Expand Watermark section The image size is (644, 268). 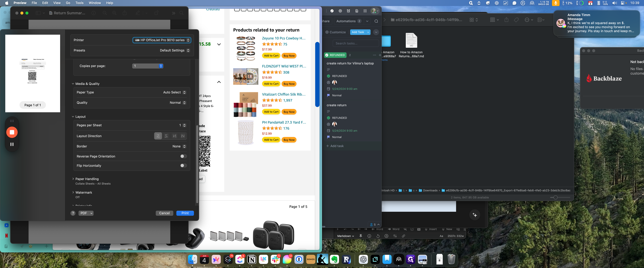pos(73,192)
